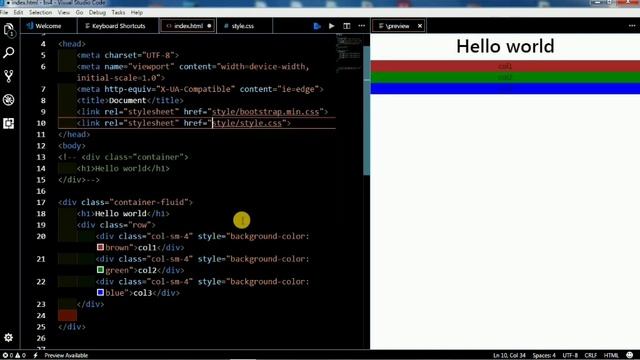640x360 pixels.
Task: Click the feedback smiley in status bar
Action: (630, 356)
